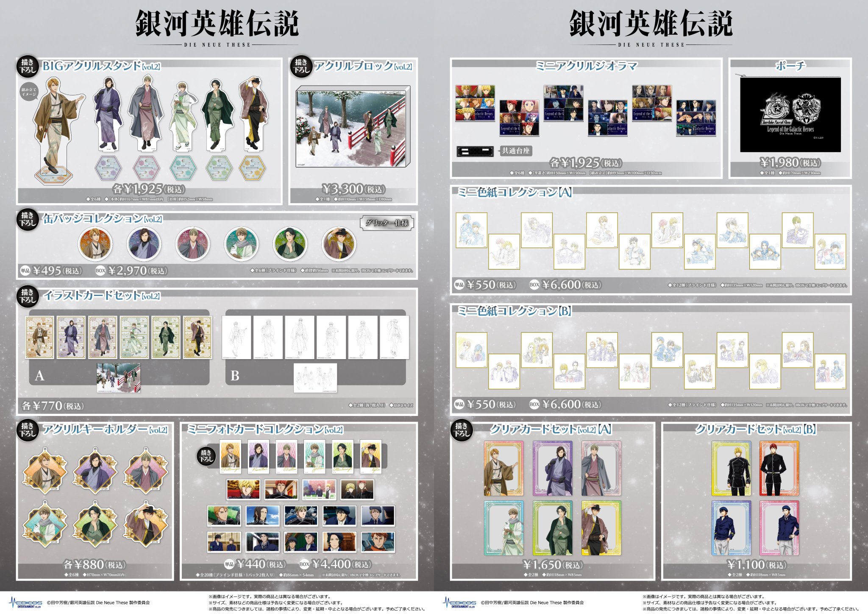Open the ミニ色紙コレクション【B】 heading
Screen dimensions: 868x614
(515, 311)
